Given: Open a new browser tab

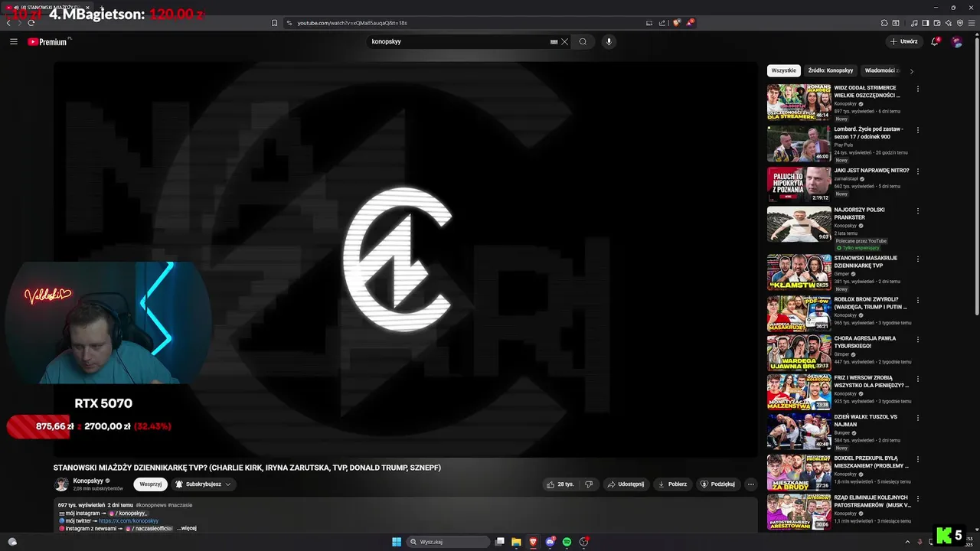Looking at the screenshot, I should (x=102, y=8).
